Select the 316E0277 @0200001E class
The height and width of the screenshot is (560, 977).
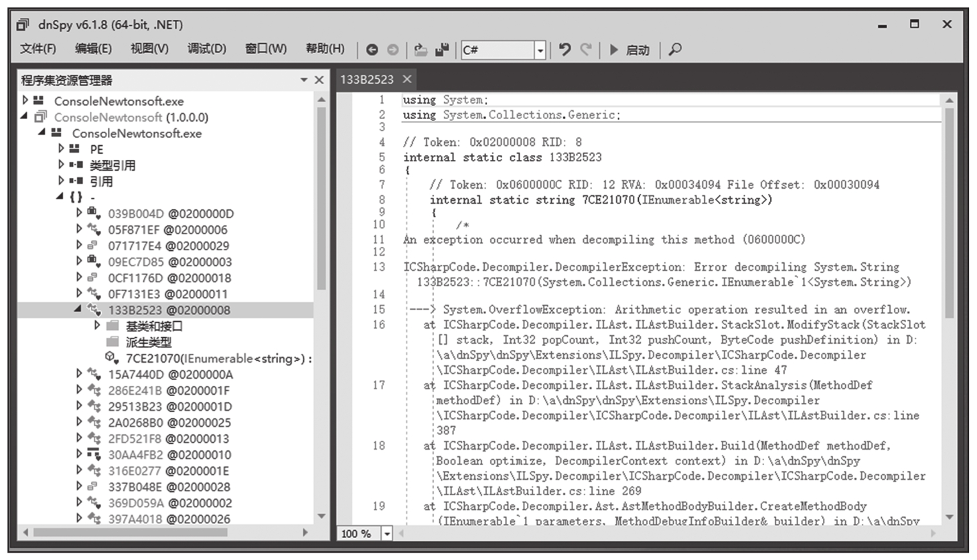pos(169,470)
